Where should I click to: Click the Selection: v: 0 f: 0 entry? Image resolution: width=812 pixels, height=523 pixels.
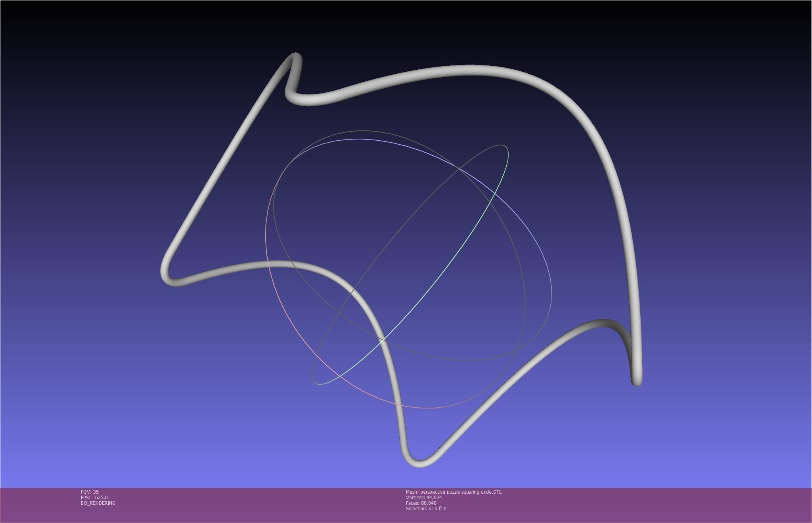[x=426, y=508]
